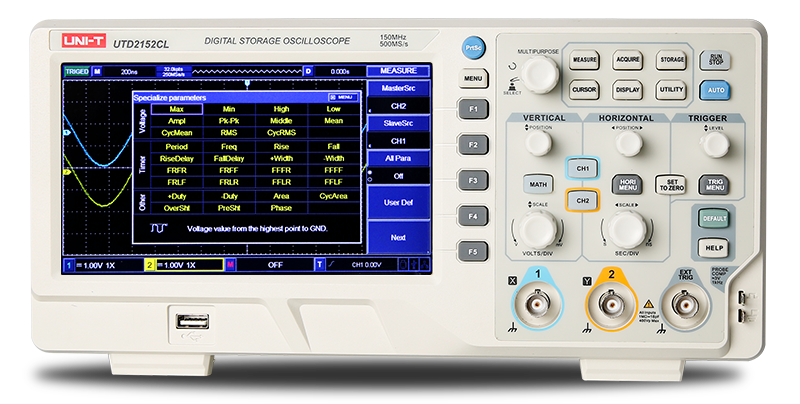The width and height of the screenshot is (800, 404).
Task: Toggle the RUN/STOP button
Action: [x=715, y=60]
